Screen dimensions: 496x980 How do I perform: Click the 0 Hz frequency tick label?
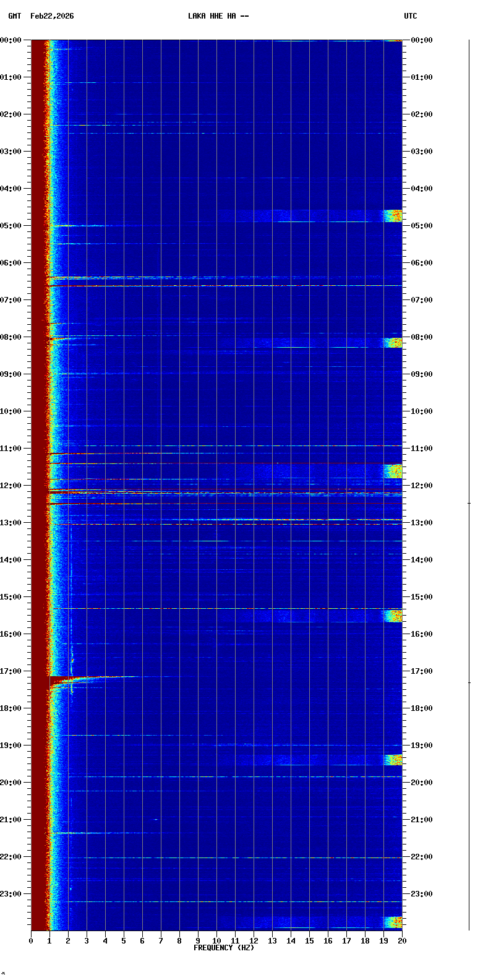[x=31, y=941]
